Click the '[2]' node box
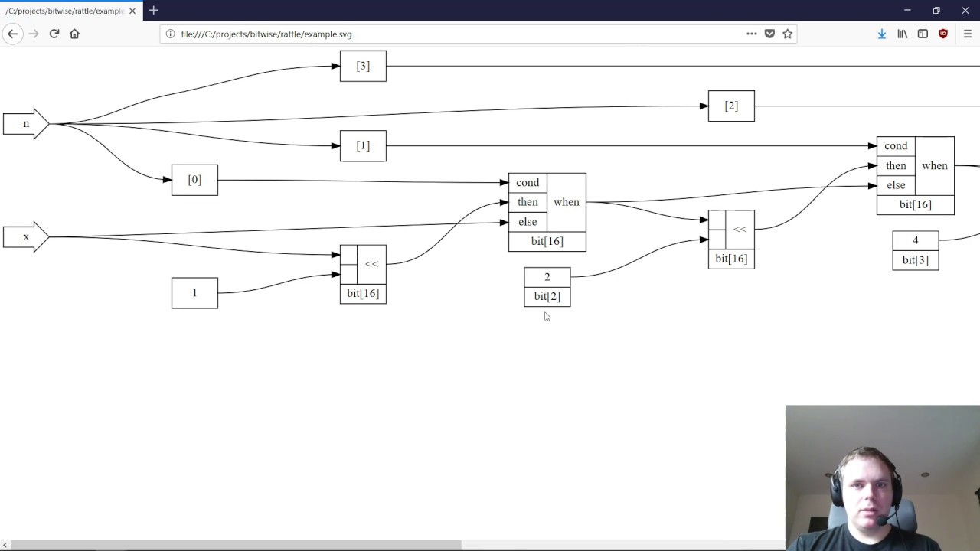Screen dimensions: 980x551 [x=731, y=106]
